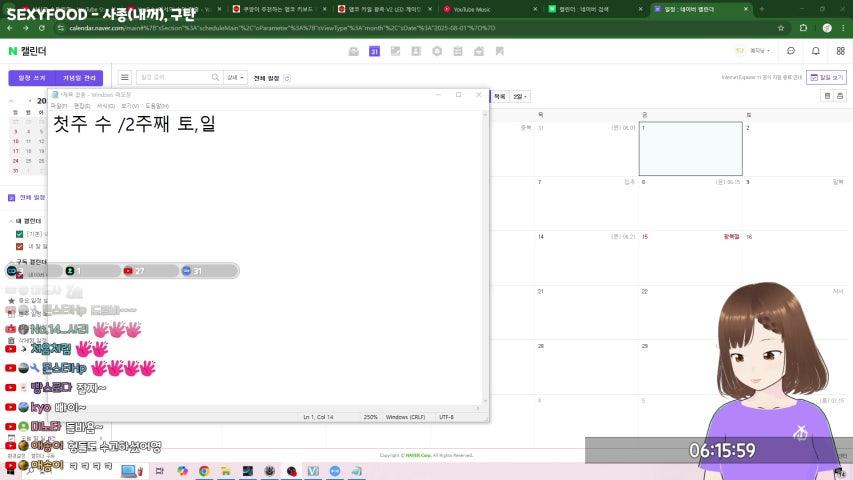Open 도움말 menu in Notepad
This screenshot has width=853, height=480.
point(157,106)
